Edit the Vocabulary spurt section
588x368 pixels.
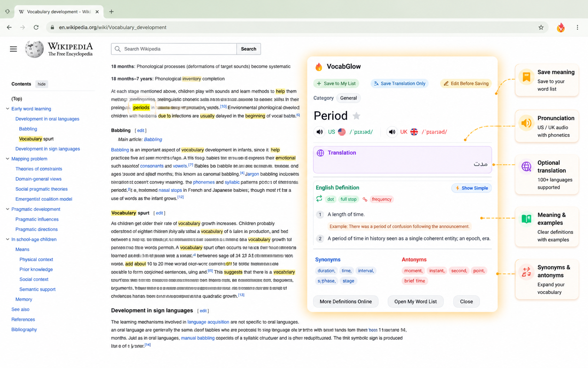coord(159,213)
